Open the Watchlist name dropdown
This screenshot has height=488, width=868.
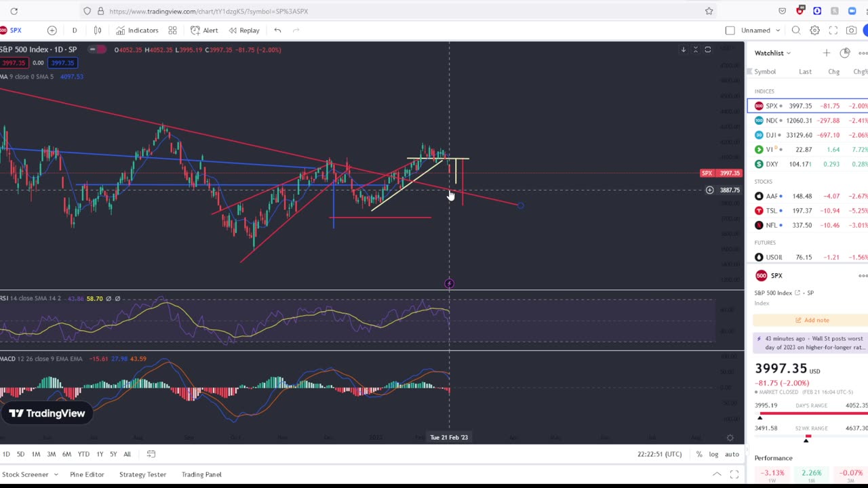click(773, 53)
